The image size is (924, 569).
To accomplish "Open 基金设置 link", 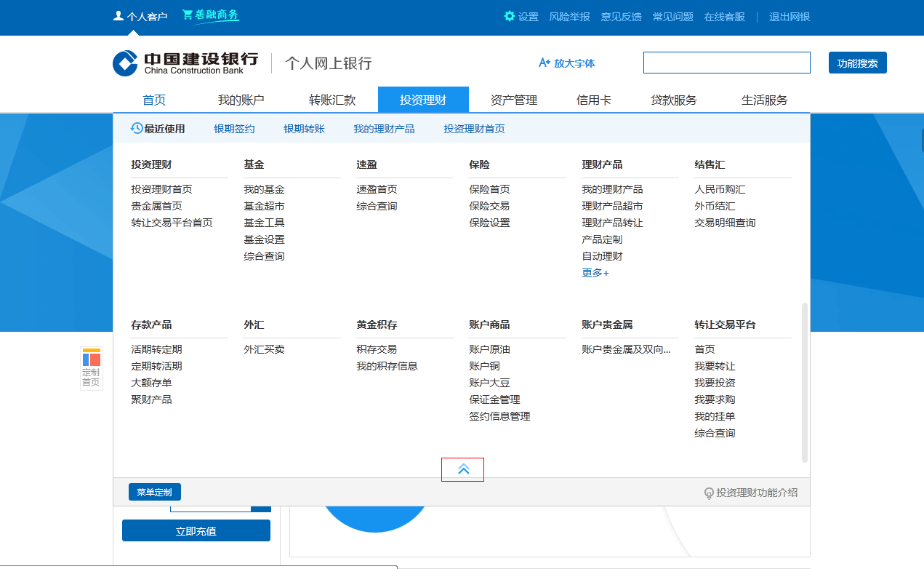I will tap(264, 239).
